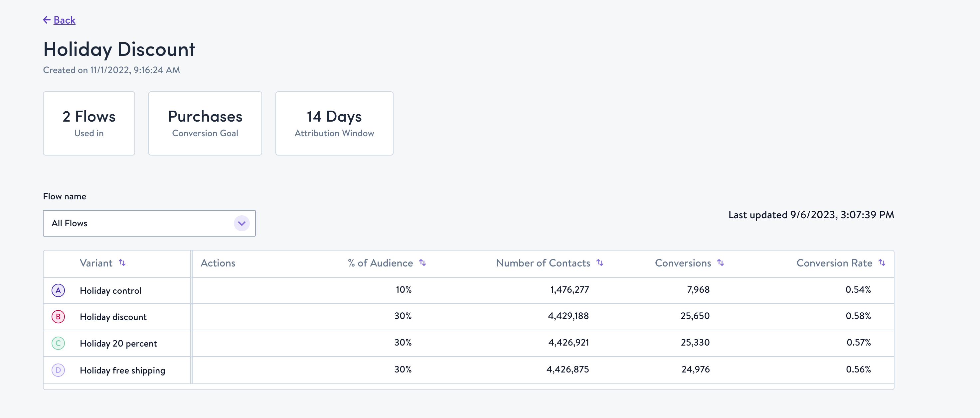Click the % of Audience column header
The image size is (980, 418).
click(x=381, y=263)
